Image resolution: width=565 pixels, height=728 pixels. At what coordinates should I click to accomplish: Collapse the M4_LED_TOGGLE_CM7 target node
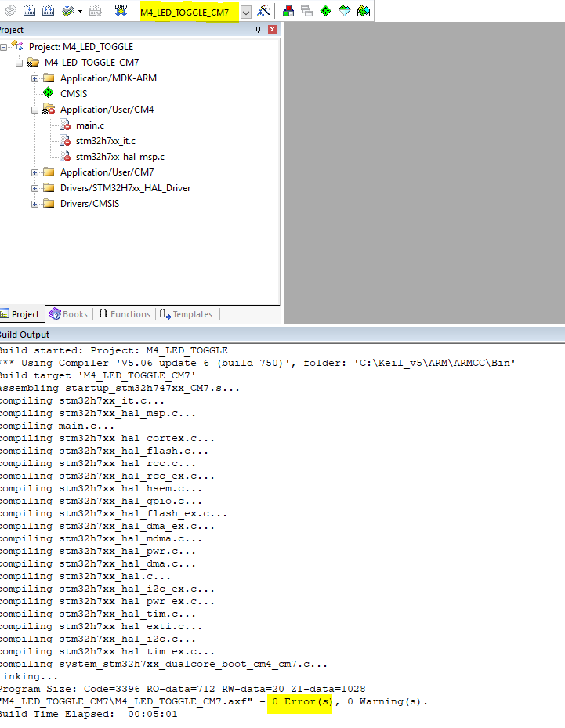[19, 63]
